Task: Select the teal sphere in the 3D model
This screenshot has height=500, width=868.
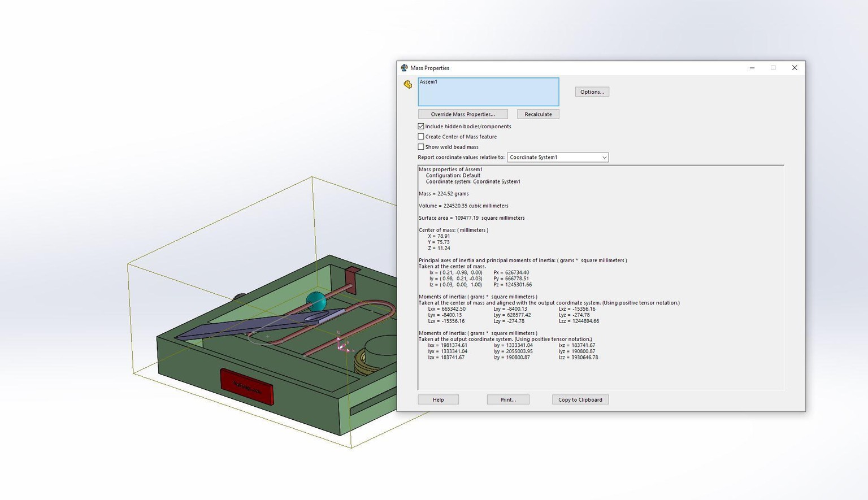Action: pos(315,302)
